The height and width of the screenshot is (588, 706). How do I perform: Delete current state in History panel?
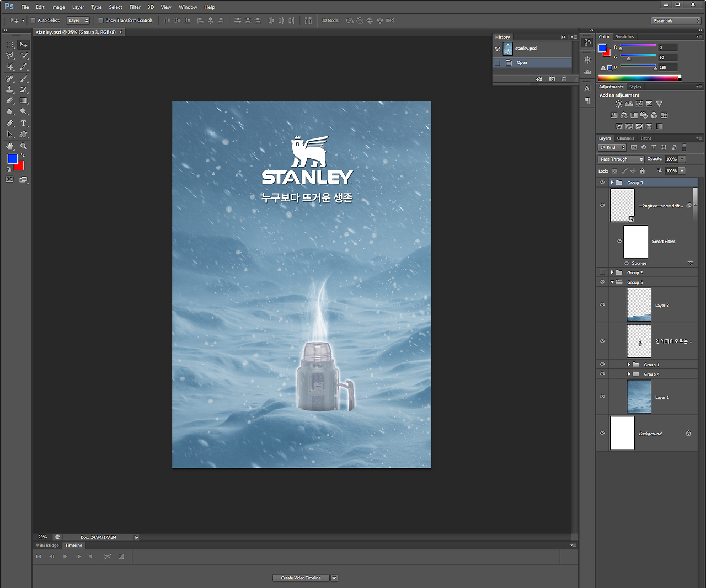564,79
